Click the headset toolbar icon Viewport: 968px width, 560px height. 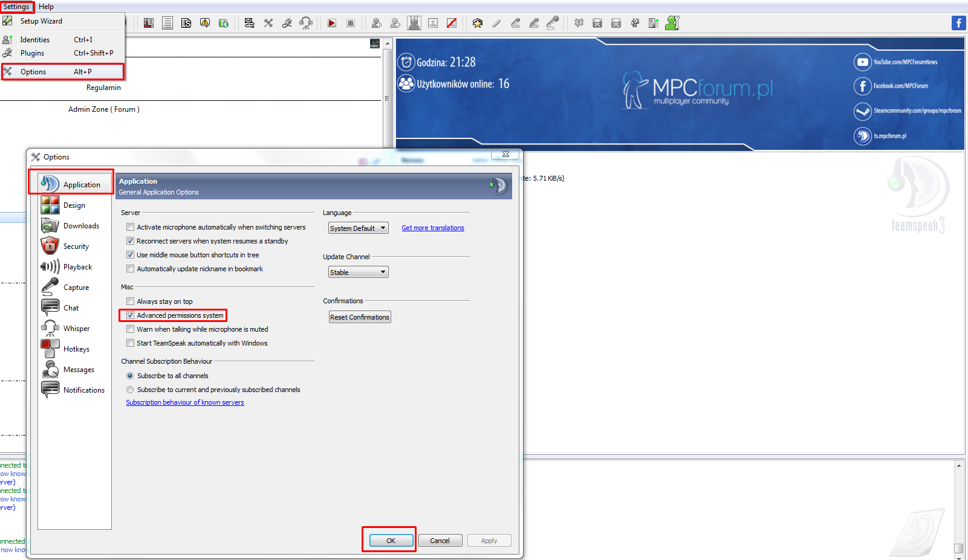(306, 23)
